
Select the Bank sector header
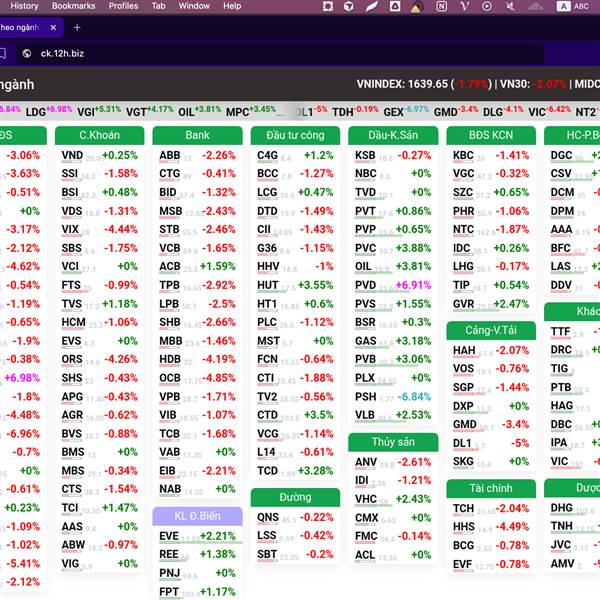(x=197, y=135)
